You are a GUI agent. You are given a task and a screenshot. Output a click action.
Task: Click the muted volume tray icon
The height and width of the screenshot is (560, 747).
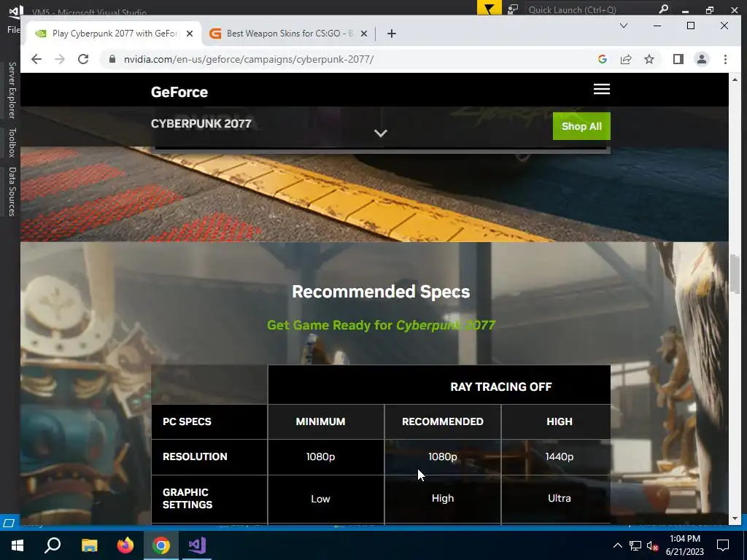[x=652, y=545]
